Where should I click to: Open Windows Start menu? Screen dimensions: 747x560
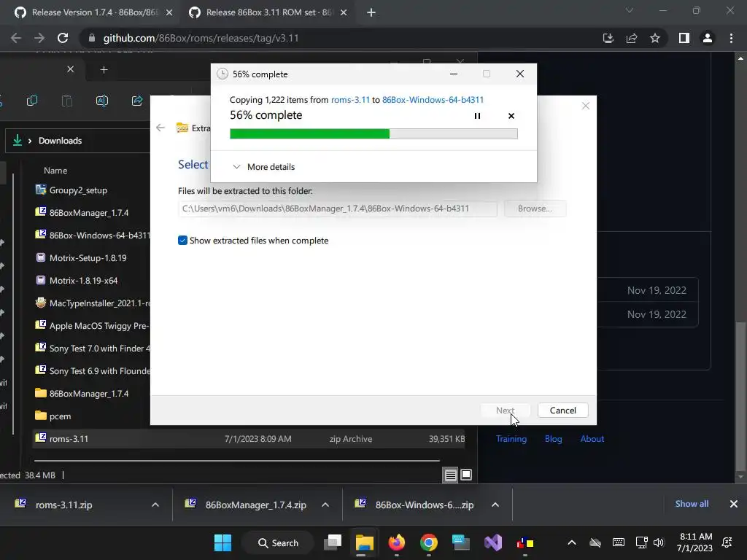(222, 542)
